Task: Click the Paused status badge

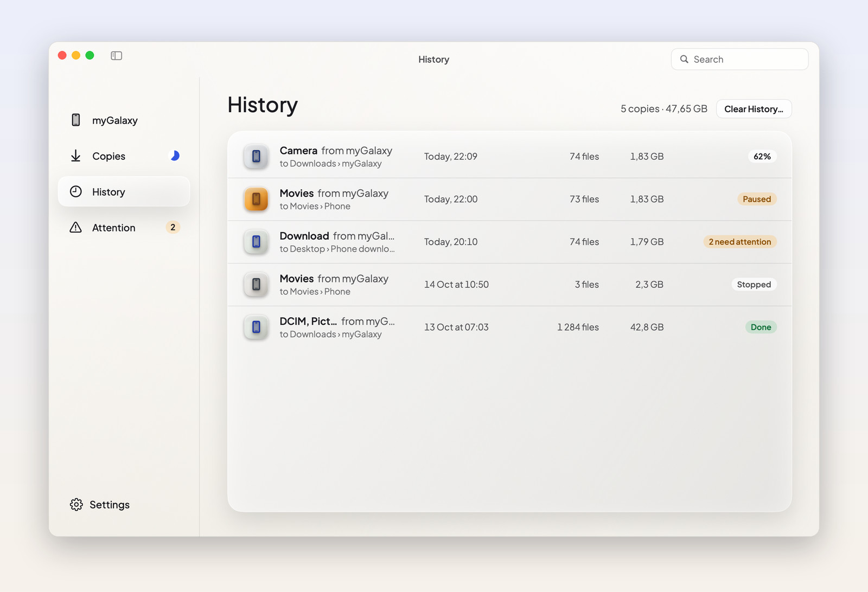Action: point(756,199)
